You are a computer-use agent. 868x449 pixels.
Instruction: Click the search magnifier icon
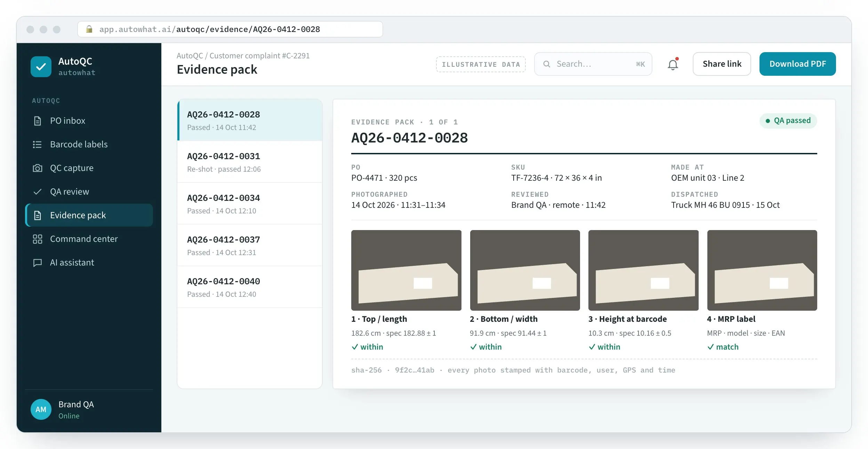547,64
